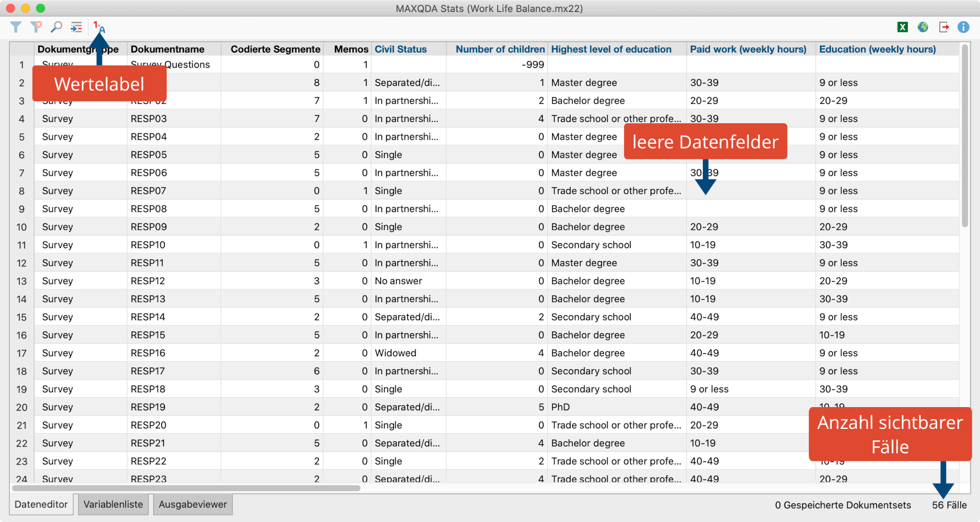Open the Ausgabeviewer tab
Screen dimensions: 980x522
click(193, 504)
